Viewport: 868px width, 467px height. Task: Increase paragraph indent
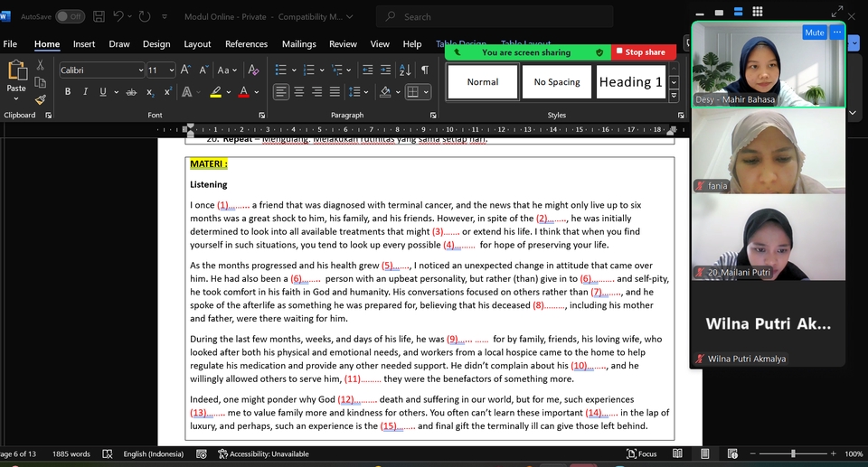[x=385, y=70]
